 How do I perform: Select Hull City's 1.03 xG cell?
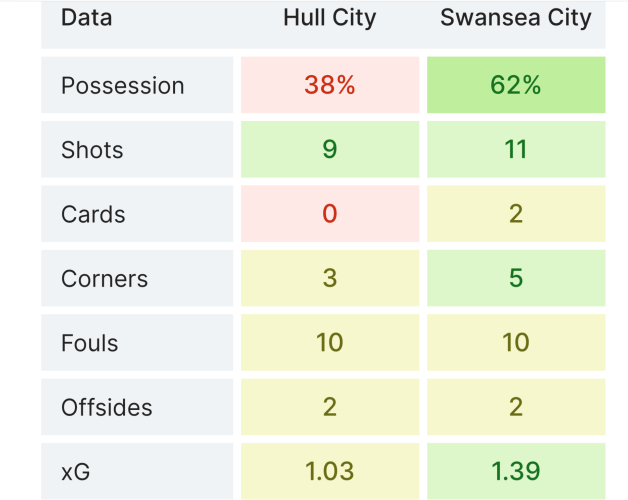tap(330, 471)
